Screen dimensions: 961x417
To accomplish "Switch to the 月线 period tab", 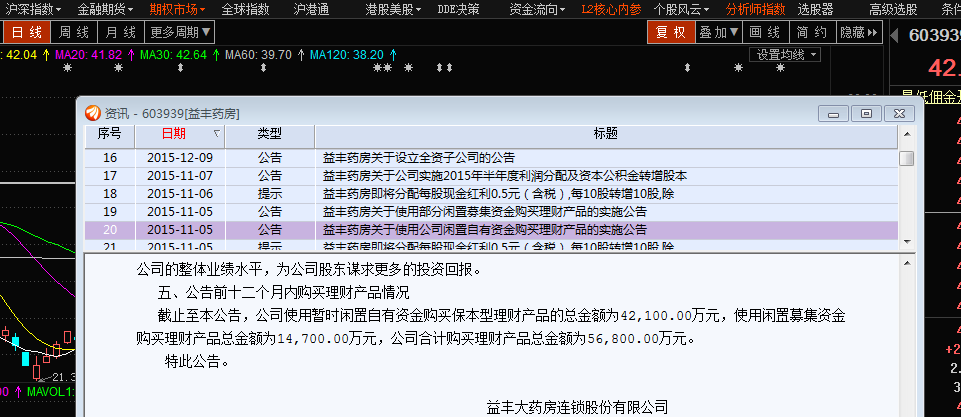I will pos(121,33).
